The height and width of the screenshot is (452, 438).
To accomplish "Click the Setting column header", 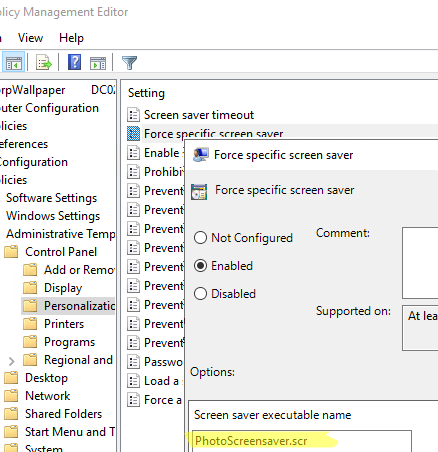I will [146, 93].
